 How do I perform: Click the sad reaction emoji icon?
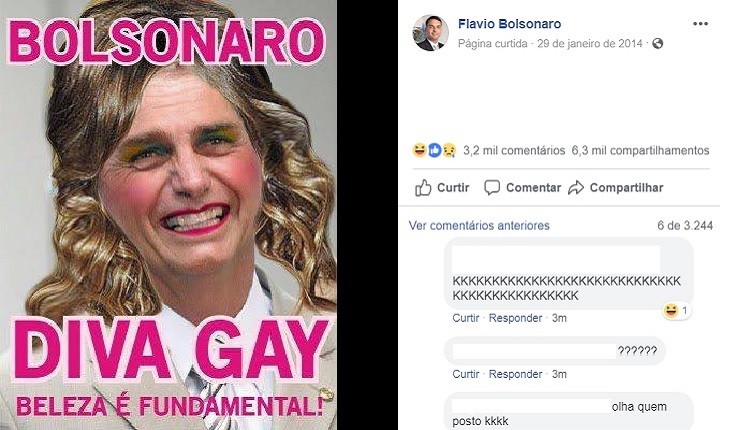coord(449,150)
